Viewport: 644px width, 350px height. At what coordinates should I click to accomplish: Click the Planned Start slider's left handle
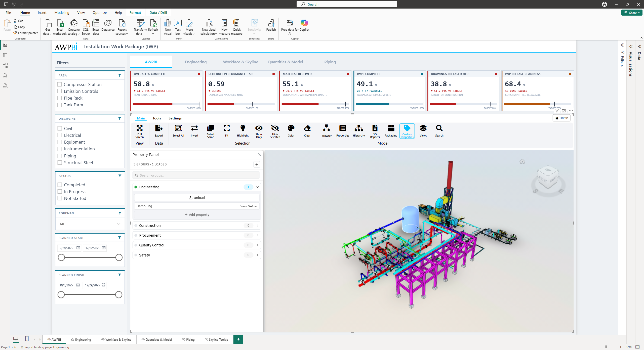click(61, 257)
